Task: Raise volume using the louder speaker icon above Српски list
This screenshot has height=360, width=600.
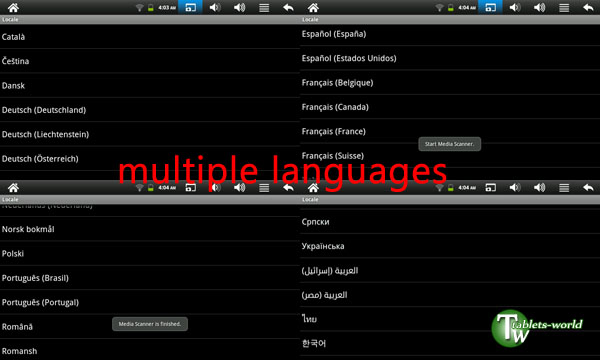Action: pos(540,187)
